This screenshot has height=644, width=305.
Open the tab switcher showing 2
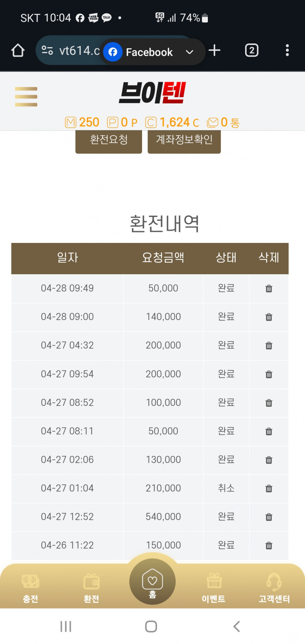252,50
